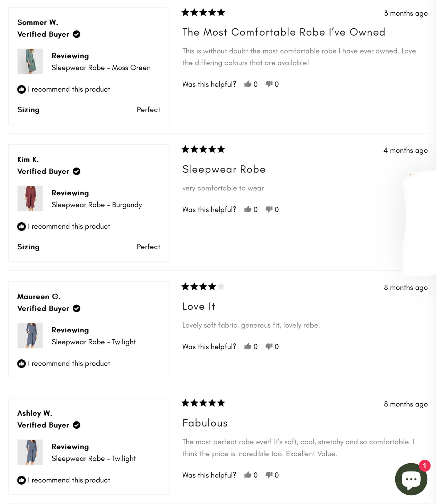436x504 pixels.
Task: Open Sleepwear Robe – Moss Green link
Action: coord(101,68)
